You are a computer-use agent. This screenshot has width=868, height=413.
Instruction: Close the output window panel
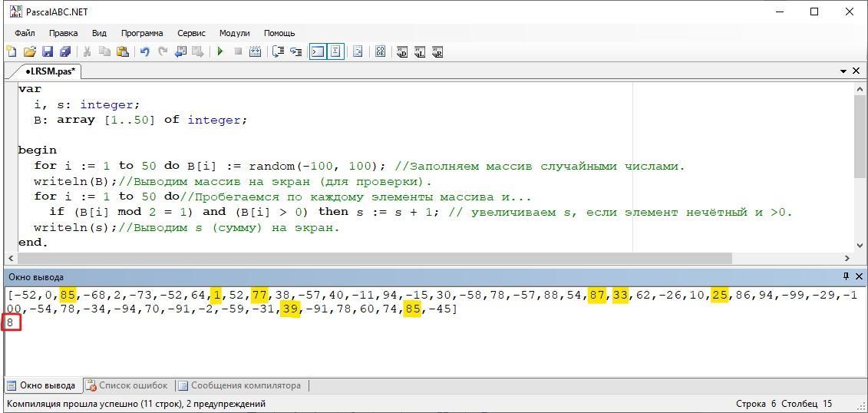[859, 276]
